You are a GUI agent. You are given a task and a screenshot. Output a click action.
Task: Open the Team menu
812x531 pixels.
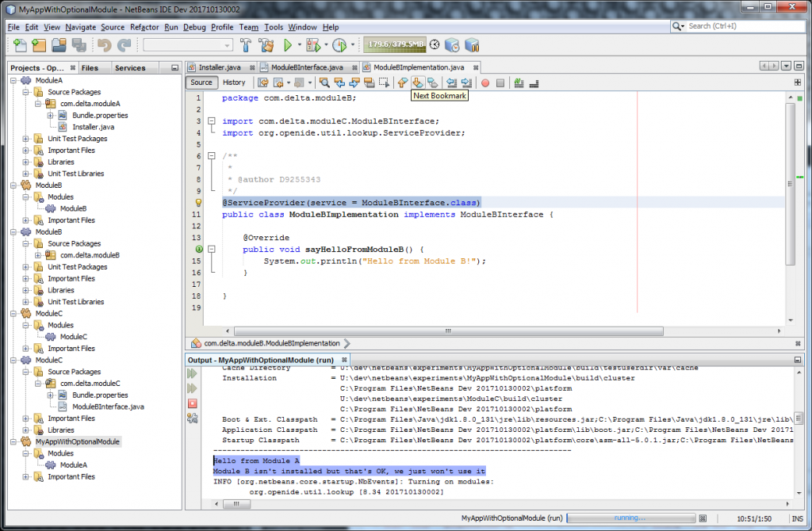(x=248, y=27)
